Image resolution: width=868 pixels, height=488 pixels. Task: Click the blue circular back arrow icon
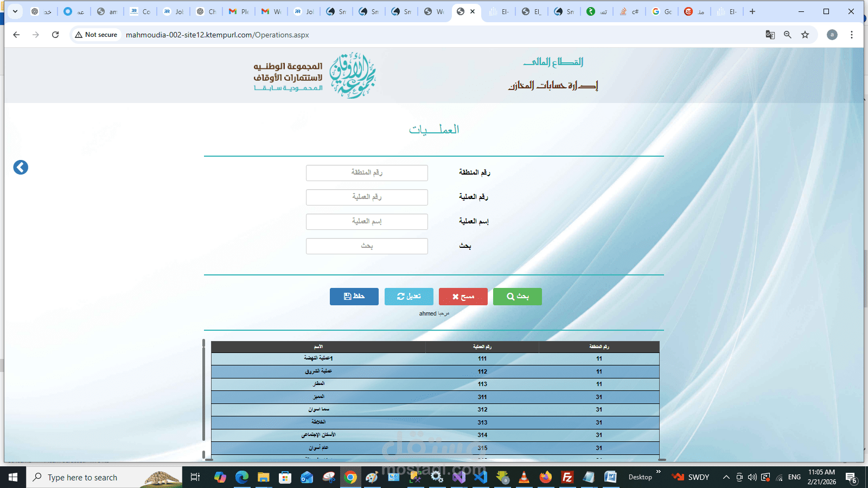coord(21,167)
